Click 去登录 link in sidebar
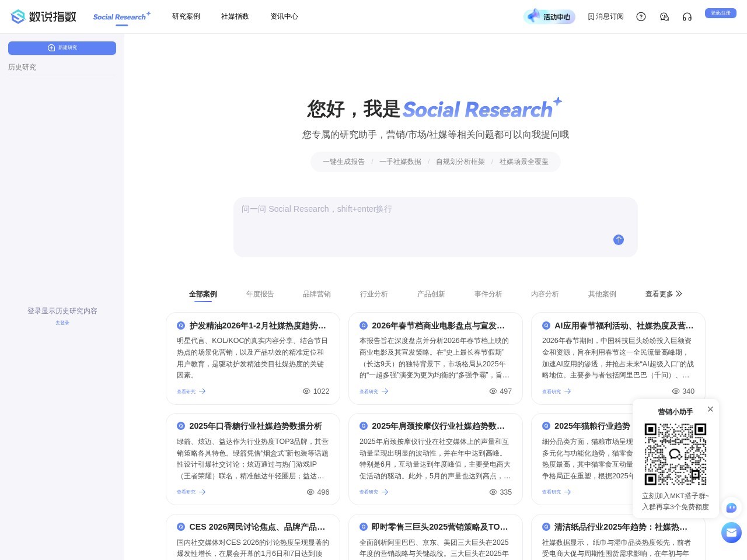The image size is (747, 560). 62,323
